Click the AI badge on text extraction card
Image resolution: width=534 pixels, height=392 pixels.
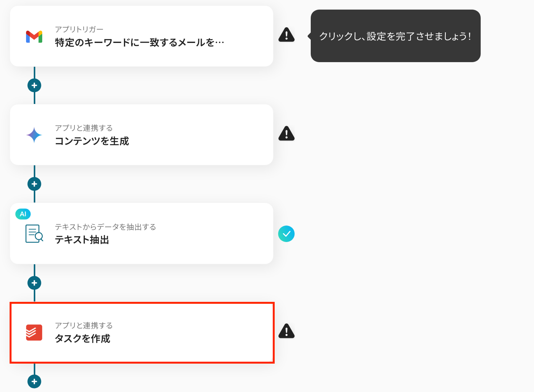23,214
